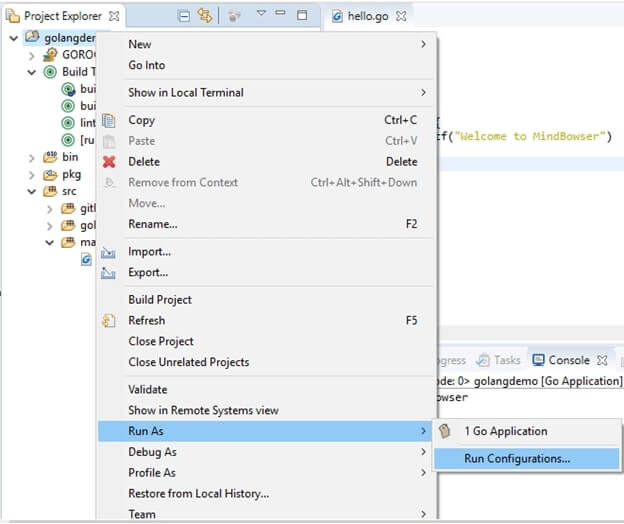Choose Rename... in the context menu
Image resolution: width=624 pixels, height=524 pixels.
click(153, 224)
